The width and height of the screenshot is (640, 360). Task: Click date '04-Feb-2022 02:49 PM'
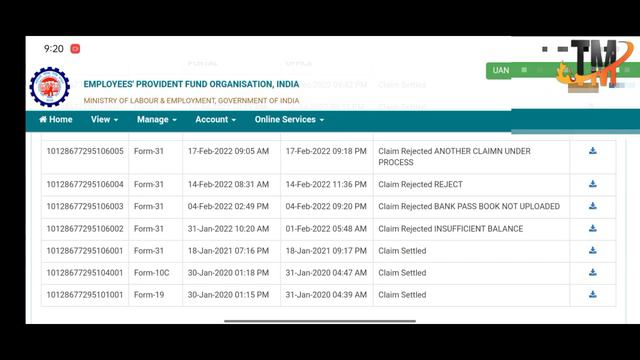(x=228, y=207)
